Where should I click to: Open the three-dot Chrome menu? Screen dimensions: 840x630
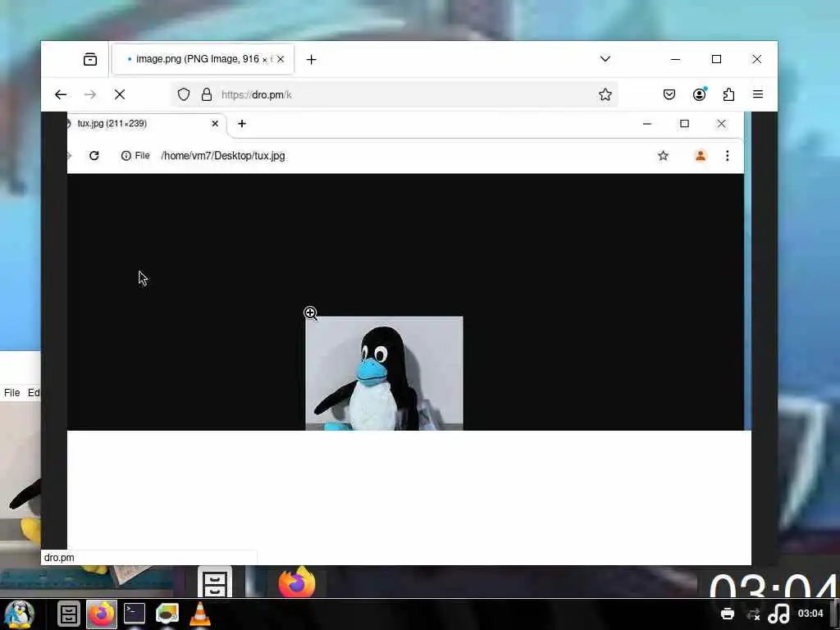coord(727,156)
